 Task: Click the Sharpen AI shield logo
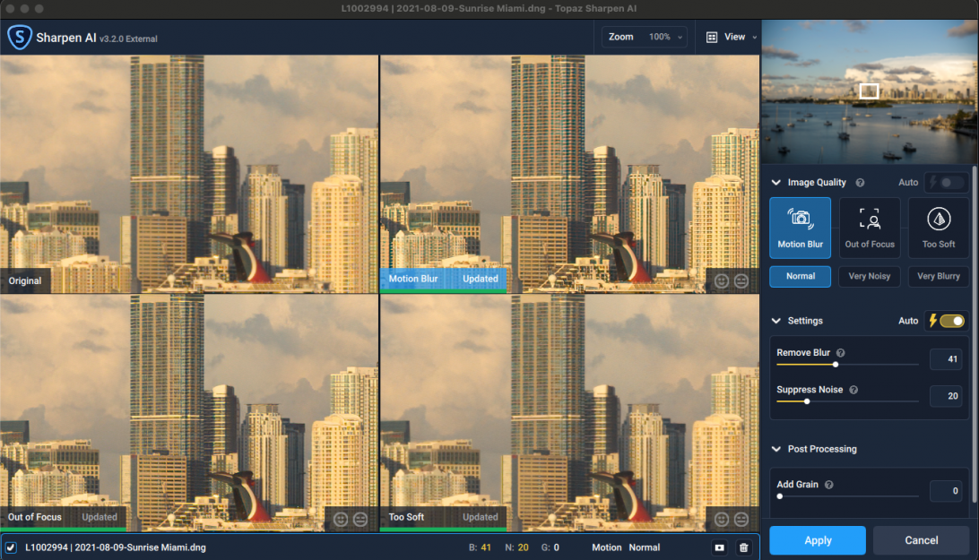point(20,38)
